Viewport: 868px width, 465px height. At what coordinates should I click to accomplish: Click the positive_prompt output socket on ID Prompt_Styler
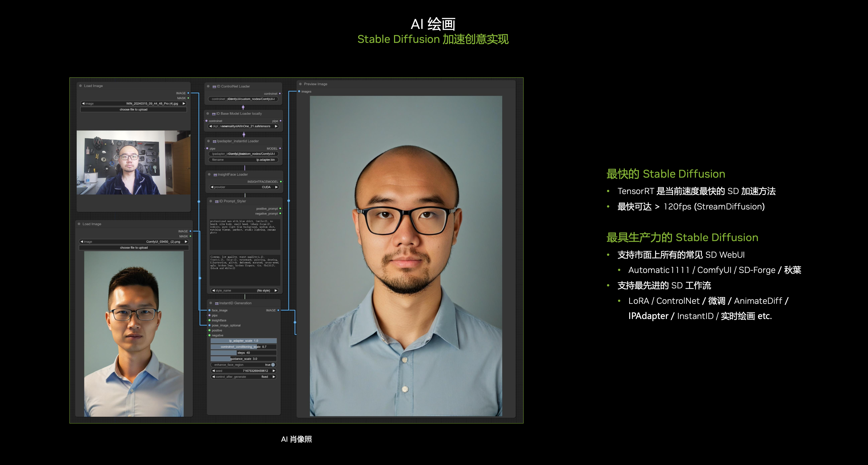tap(280, 209)
